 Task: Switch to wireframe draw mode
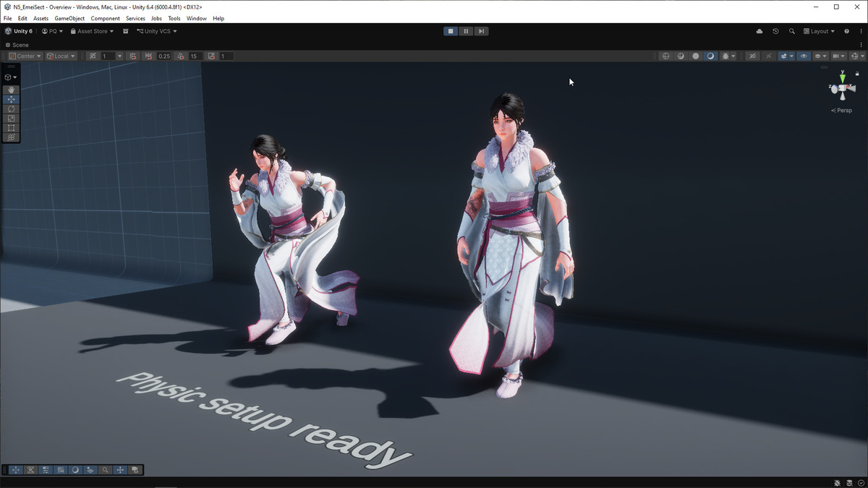click(x=665, y=56)
